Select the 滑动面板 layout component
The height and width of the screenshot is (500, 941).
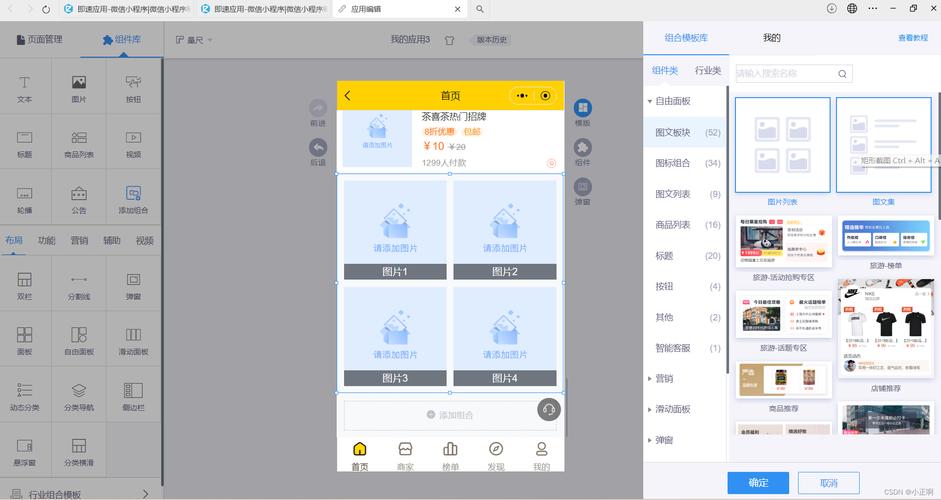[x=133, y=340]
